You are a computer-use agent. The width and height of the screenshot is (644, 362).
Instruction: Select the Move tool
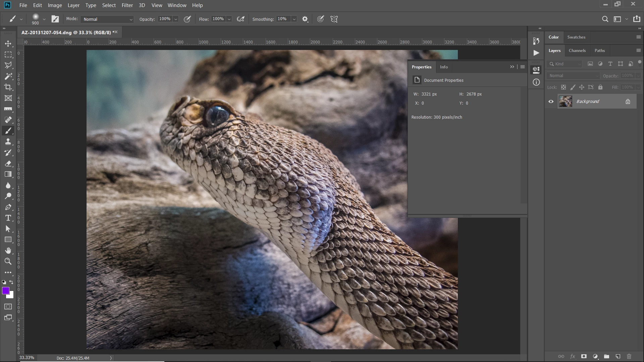click(x=8, y=44)
